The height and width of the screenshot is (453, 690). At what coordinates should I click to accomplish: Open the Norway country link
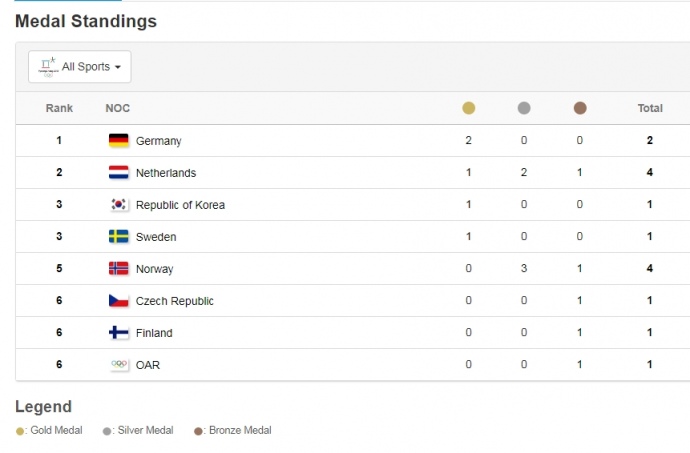point(154,269)
